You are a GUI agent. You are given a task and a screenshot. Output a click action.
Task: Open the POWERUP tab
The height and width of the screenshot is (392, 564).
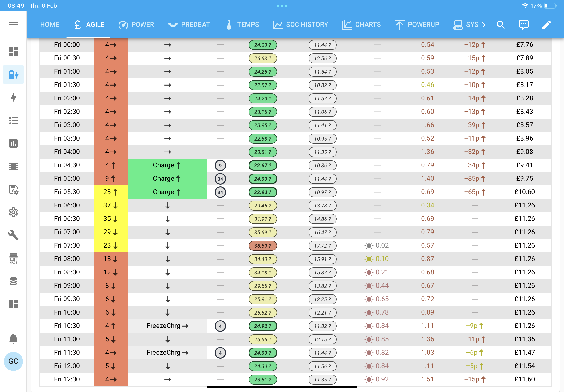tap(417, 25)
